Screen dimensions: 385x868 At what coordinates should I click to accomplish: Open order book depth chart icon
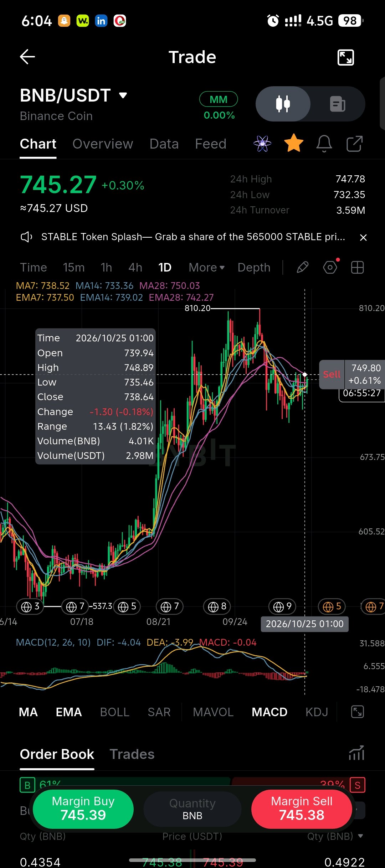coord(356,753)
